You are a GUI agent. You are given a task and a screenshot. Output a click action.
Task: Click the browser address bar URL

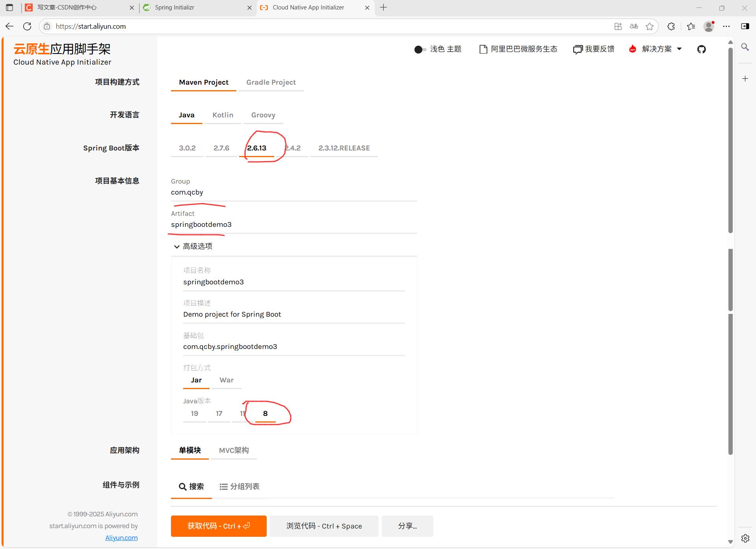pos(91,26)
